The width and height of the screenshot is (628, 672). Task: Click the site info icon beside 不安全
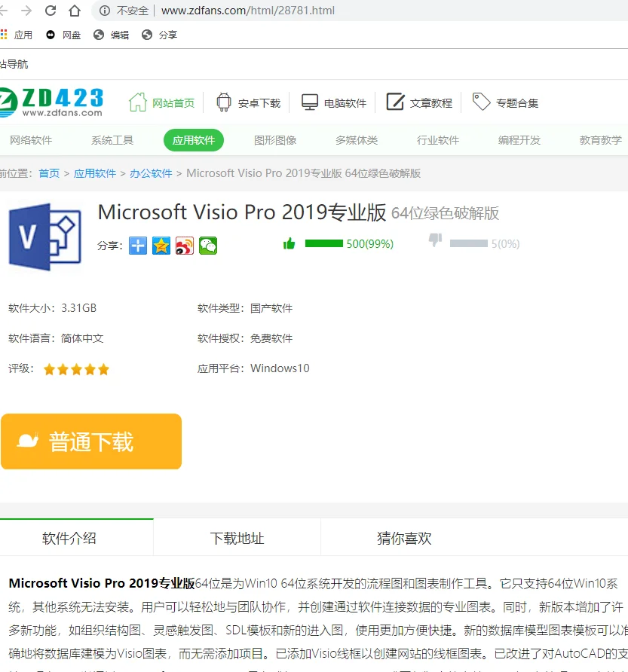coord(105,11)
